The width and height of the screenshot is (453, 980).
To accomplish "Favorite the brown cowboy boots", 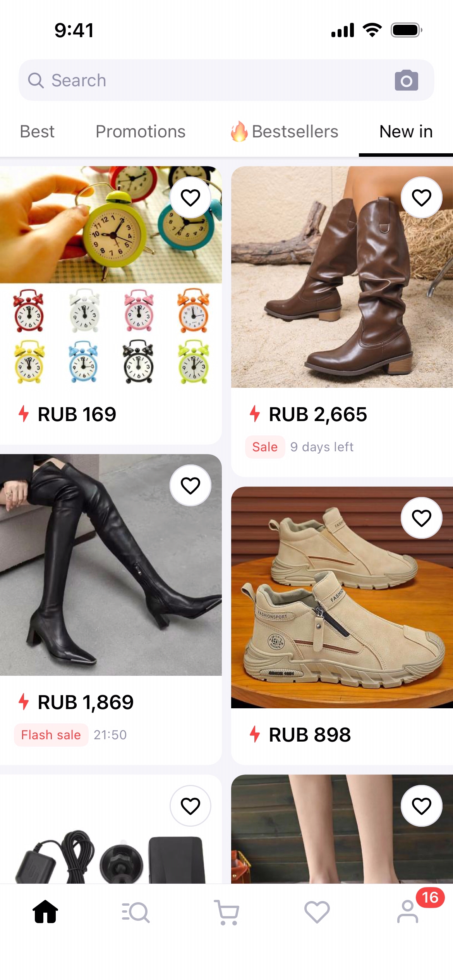I will [x=422, y=197].
